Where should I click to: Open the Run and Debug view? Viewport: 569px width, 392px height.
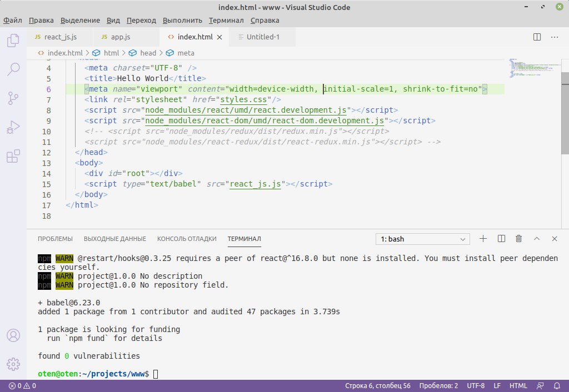point(13,127)
